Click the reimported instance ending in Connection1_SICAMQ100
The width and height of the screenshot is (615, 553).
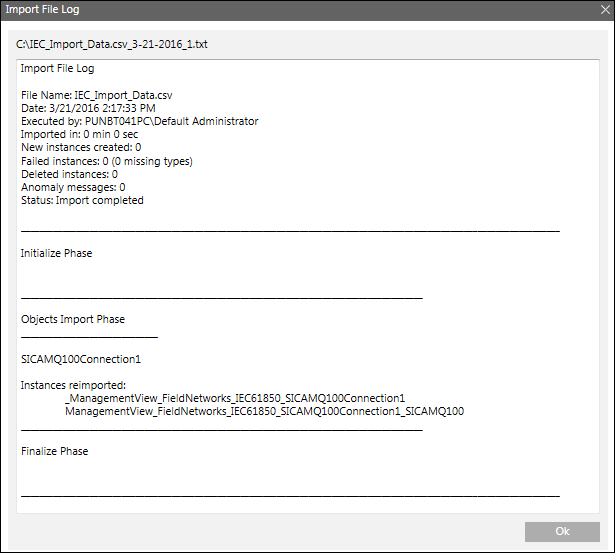click(x=264, y=411)
